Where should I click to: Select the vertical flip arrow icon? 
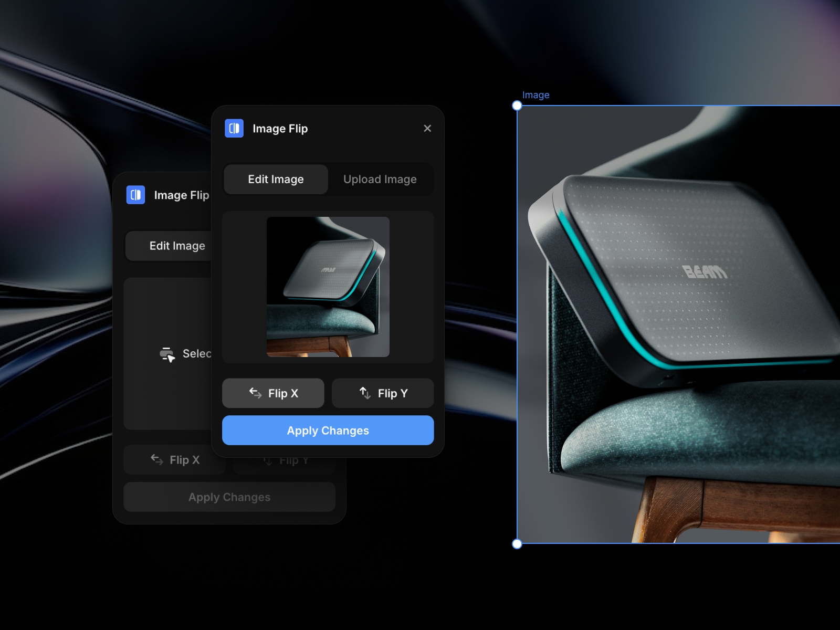point(365,393)
